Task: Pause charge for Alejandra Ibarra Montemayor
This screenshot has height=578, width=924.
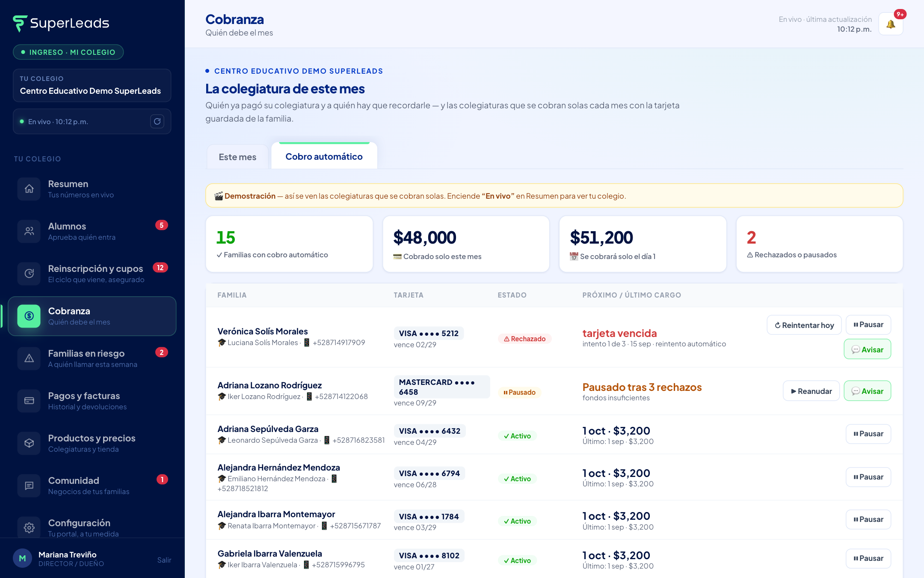Action: click(x=868, y=519)
